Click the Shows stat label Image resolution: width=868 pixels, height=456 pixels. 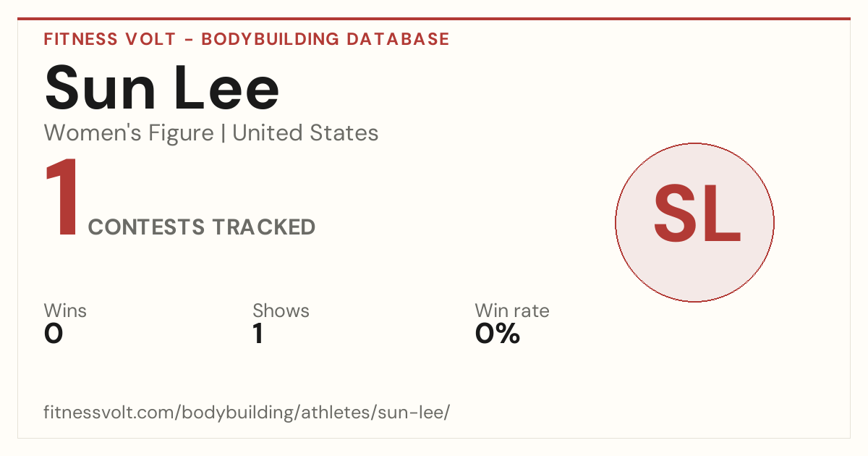281,311
